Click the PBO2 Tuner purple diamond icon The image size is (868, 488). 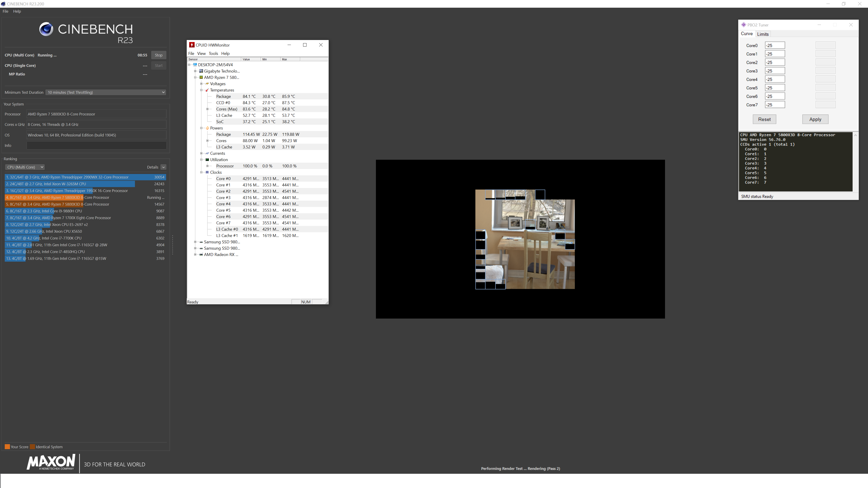point(744,25)
